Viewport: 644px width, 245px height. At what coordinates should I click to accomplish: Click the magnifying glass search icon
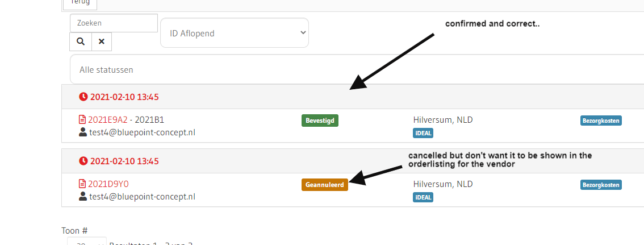coord(81,41)
